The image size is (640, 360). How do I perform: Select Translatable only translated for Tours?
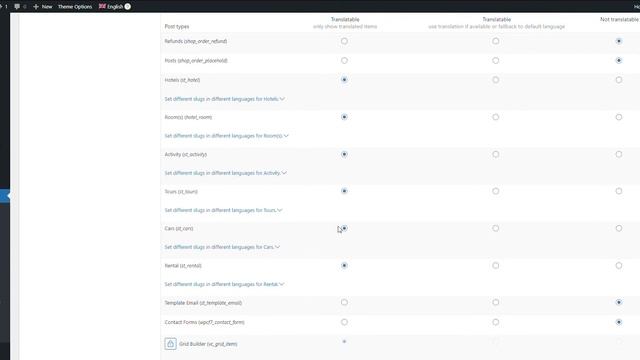(x=344, y=191)
